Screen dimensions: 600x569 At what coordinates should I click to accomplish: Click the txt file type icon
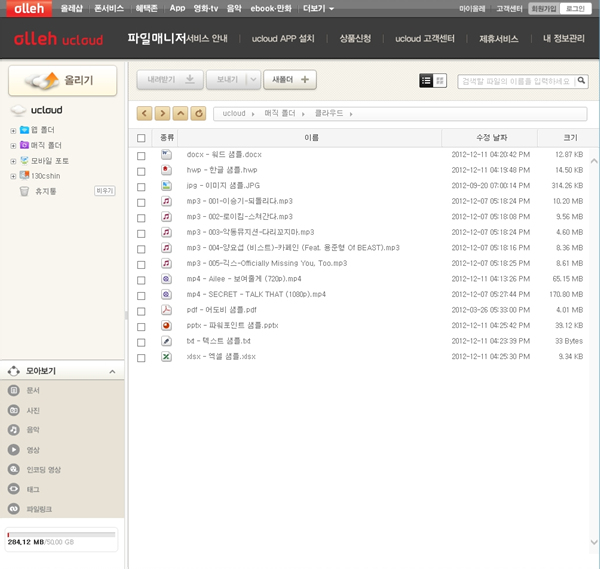point(166,341)
